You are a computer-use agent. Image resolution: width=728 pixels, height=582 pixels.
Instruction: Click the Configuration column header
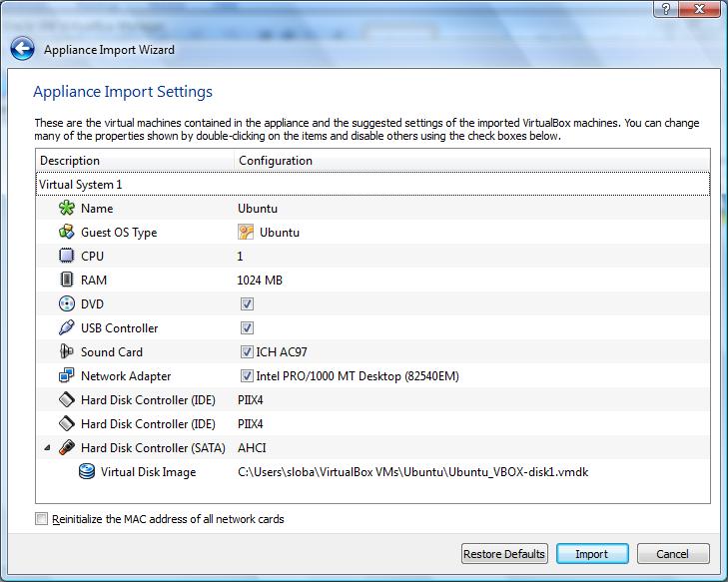471,161
